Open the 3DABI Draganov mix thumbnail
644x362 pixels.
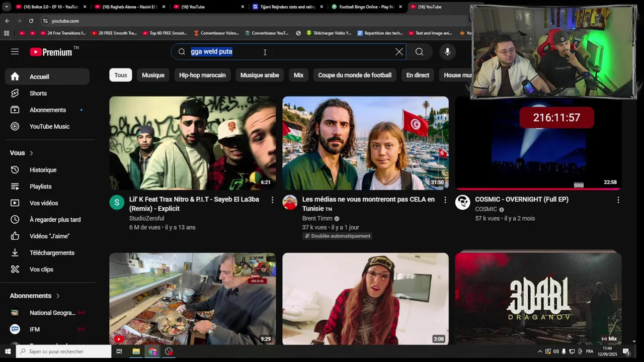[x=538, y=299]
